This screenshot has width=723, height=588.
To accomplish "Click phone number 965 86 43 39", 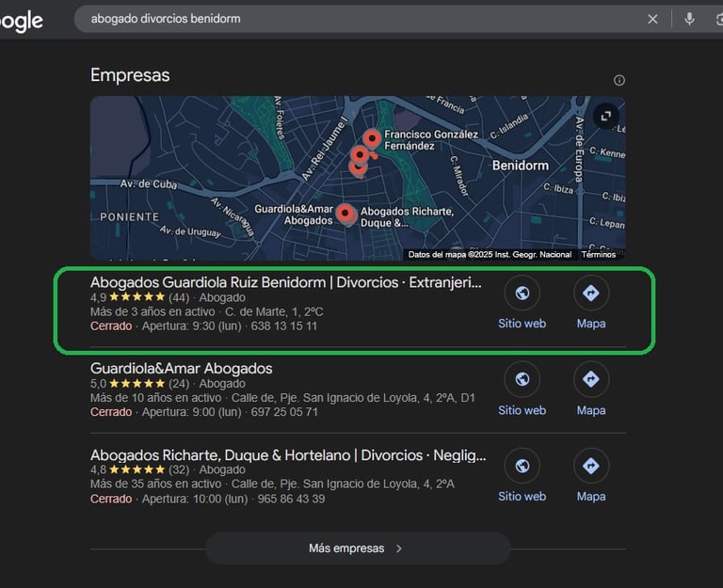I will coord(291,499).
